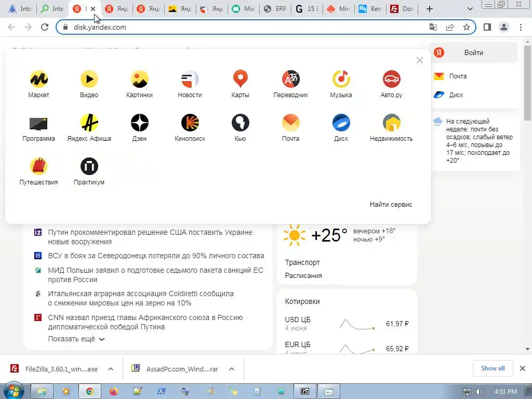532x399 pixels.
Task: Close the services popup panel
Action: [420, 60]
